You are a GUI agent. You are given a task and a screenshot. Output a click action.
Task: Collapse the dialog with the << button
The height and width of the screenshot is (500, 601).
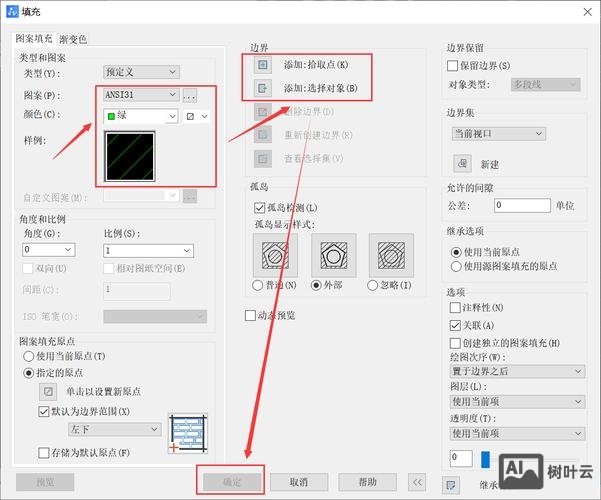[x=417, y=482]
